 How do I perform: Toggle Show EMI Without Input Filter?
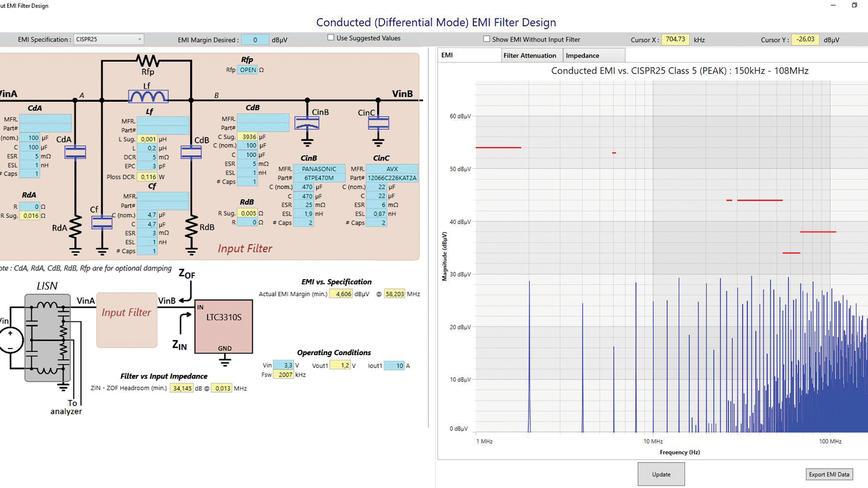(x=487, y=39)
